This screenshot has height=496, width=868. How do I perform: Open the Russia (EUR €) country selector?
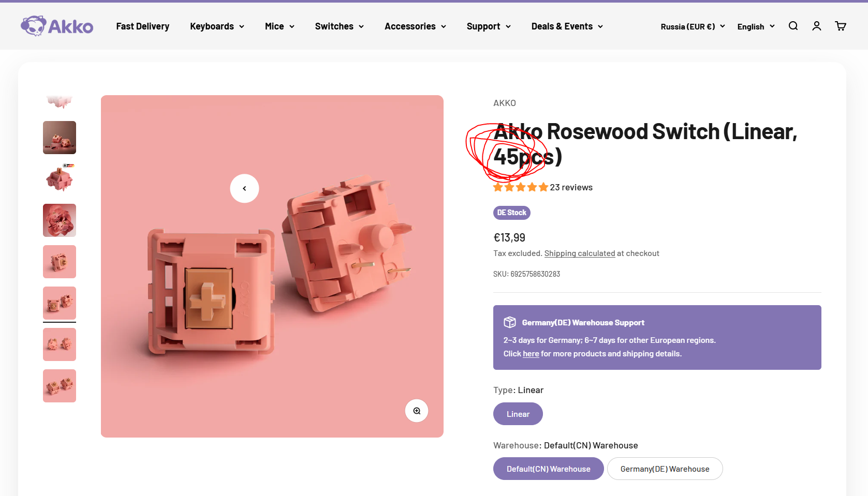pyautogui.click(x=693, y=26)
